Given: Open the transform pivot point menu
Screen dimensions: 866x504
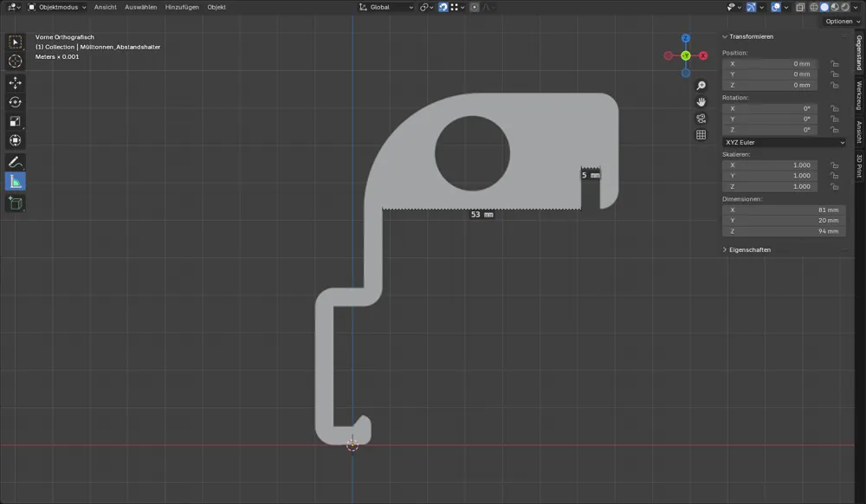Looking at the screenshot, I should click(x=426, y=7).
